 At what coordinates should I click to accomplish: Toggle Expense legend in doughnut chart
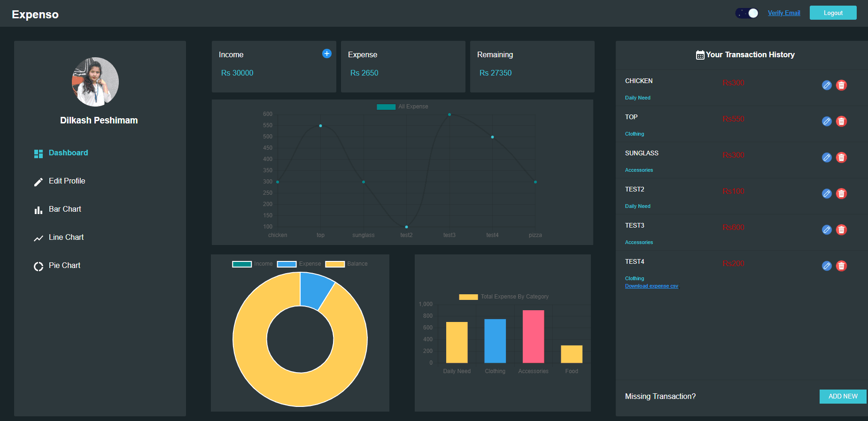click(x=299, y=264)
